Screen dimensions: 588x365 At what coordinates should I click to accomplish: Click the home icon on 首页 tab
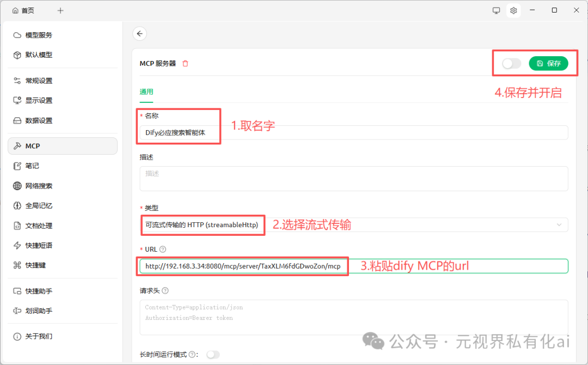click(x=15, y=10)
